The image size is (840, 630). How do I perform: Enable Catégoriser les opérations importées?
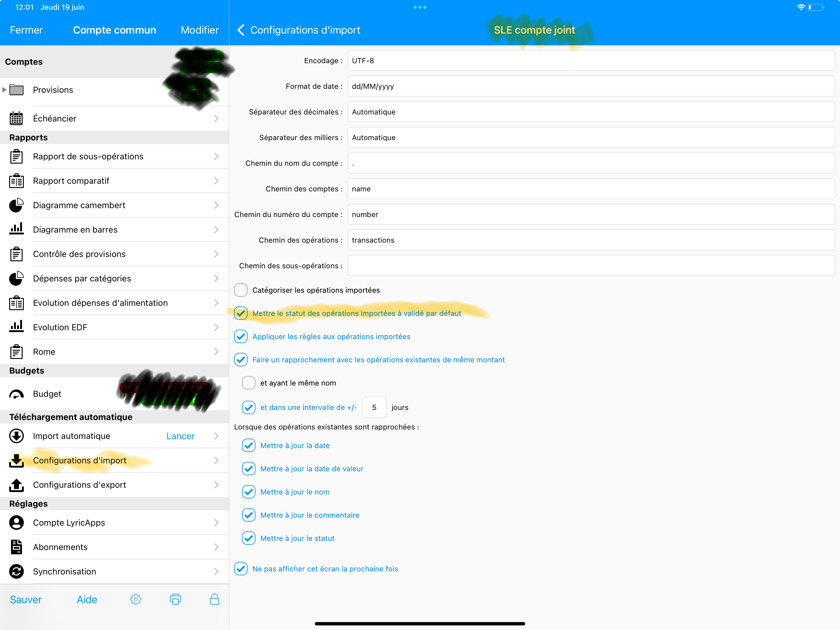pyautogui.click(x=241, y=290)
